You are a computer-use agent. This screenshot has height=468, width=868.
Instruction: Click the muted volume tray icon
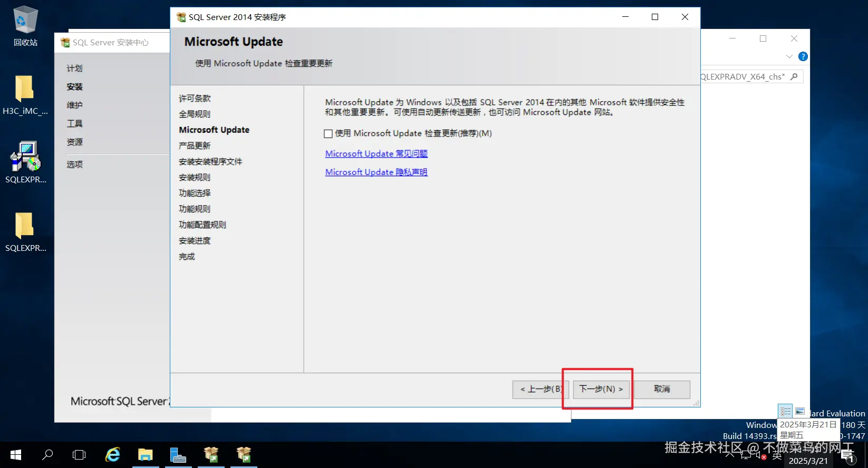[x=760, y=455]
